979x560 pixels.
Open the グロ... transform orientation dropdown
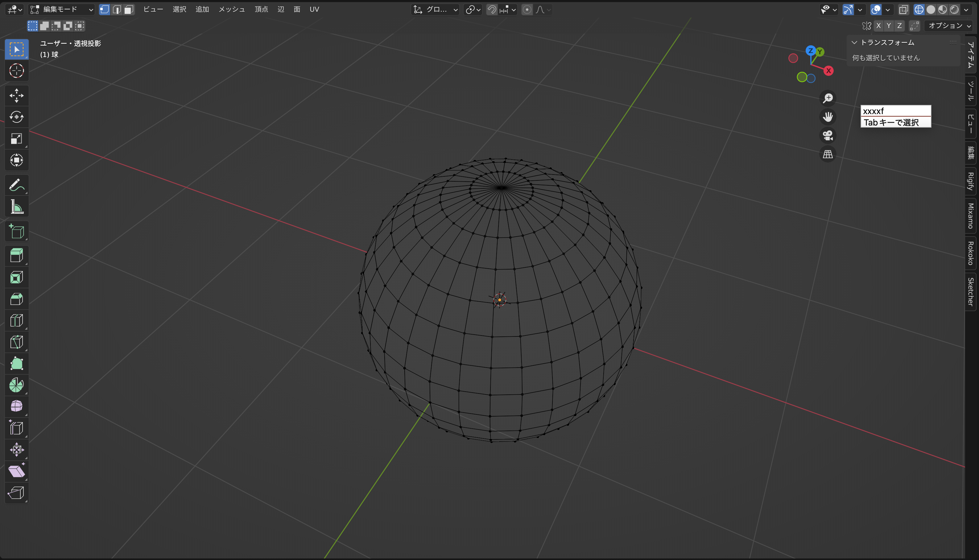point(435,10)
